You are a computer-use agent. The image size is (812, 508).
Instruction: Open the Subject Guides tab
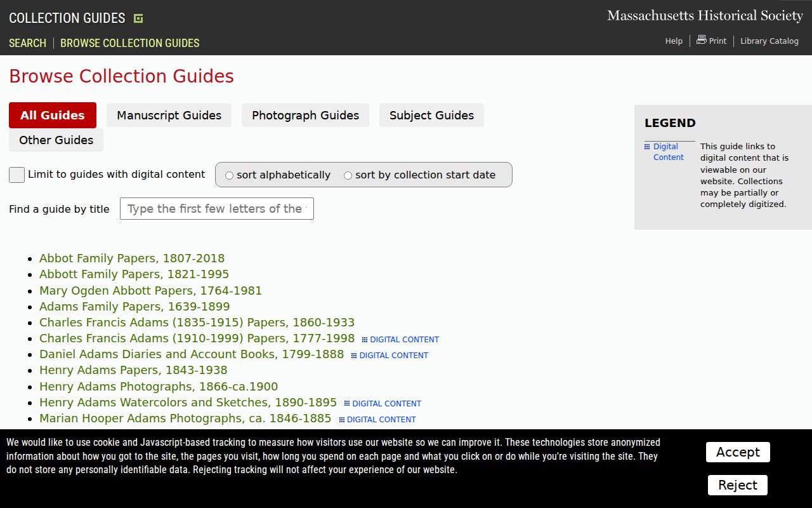(x=431, y=115)
